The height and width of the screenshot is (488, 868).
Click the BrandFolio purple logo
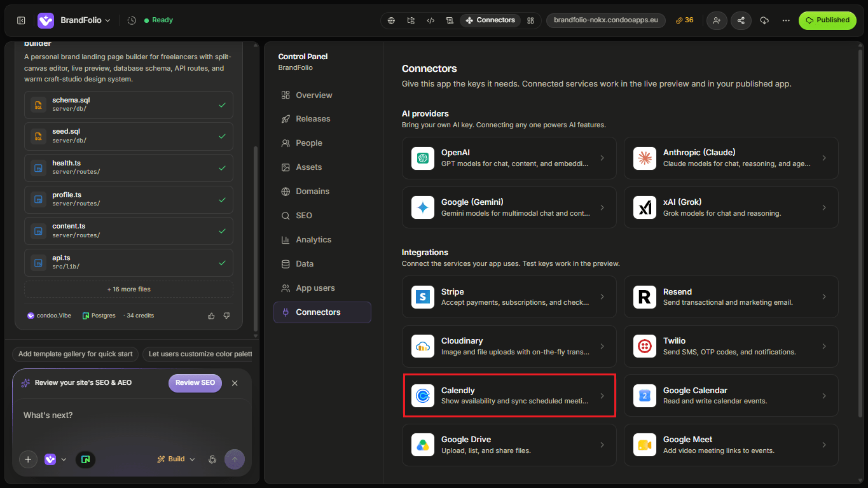pos(46,20)
